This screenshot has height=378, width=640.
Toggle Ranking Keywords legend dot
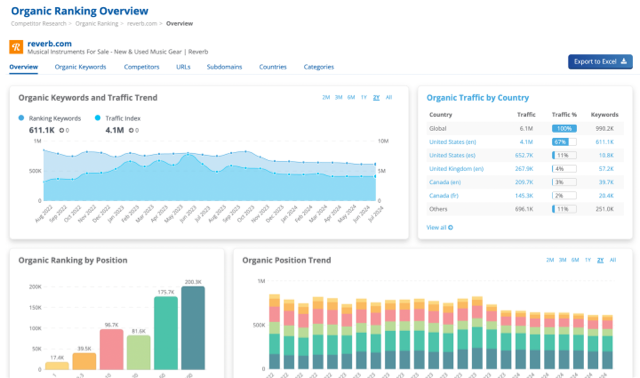point(21,118)
